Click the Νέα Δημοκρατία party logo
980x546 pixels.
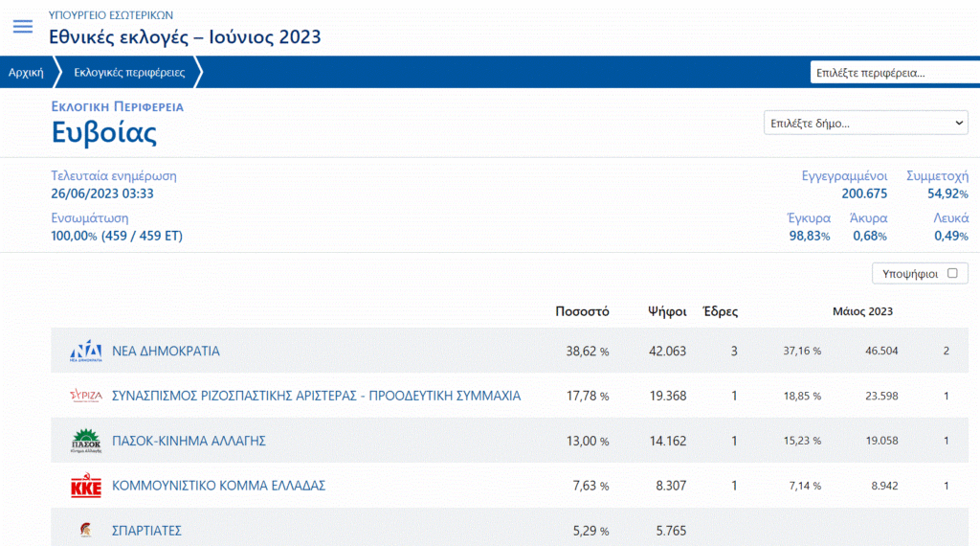pyautogui.click(x=86, y=352)
